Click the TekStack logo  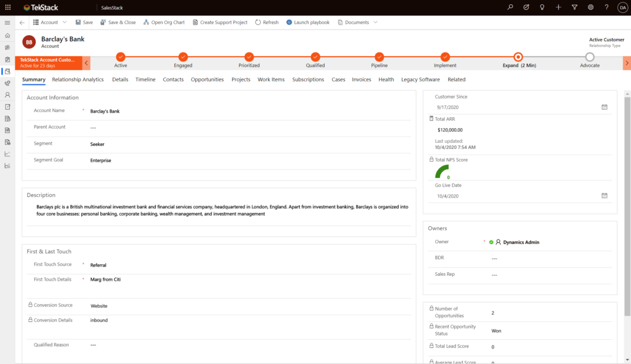[x=41, y=7]
